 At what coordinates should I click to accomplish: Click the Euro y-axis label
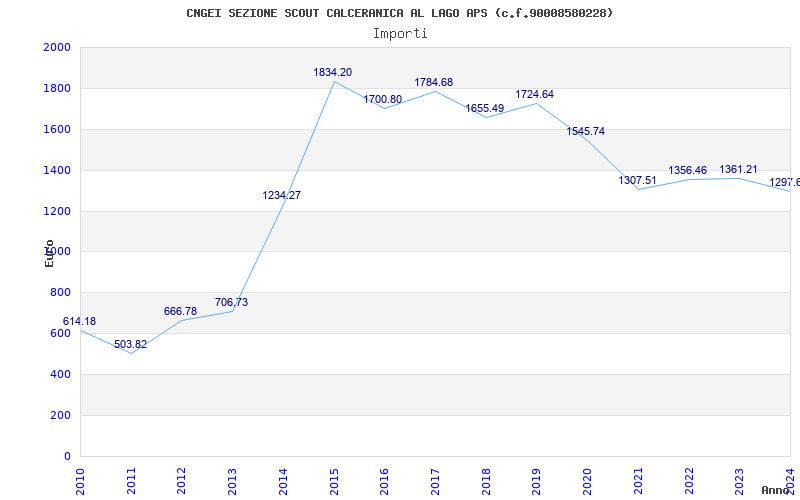coord(49,253)
